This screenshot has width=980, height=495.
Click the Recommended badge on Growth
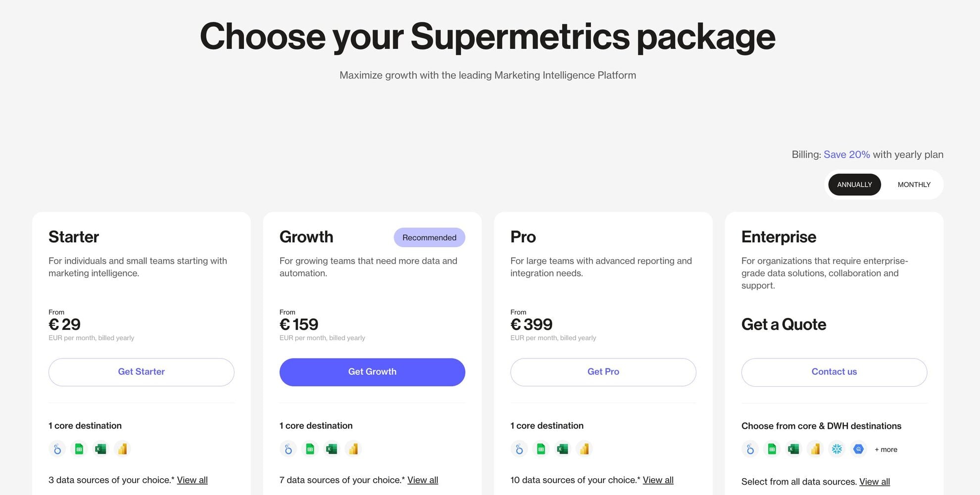pos(429,237)
